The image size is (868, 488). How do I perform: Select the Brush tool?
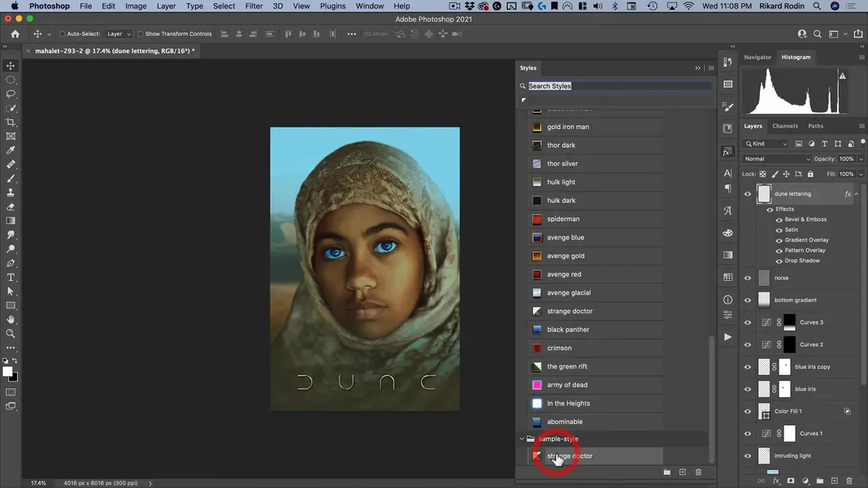click(11, 179)
